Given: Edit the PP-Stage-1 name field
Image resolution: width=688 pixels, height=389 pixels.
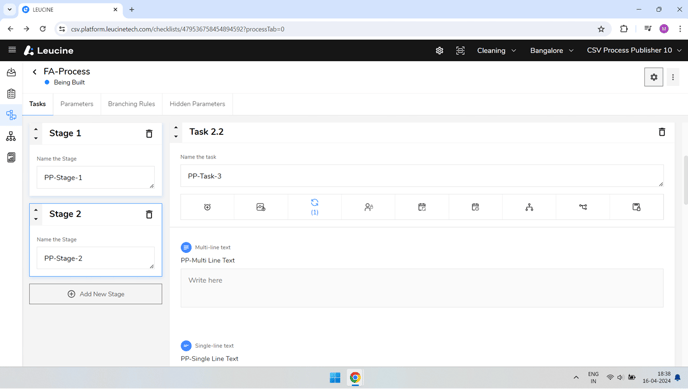Looking at the screenshot, I should 95,177.
